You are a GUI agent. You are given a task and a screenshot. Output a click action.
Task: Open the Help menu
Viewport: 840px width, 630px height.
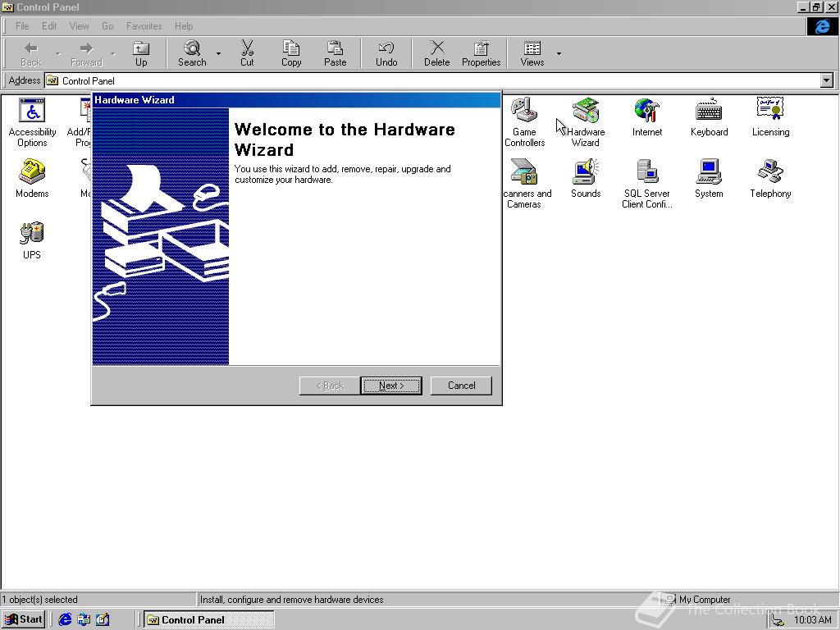tap(184, 25)
